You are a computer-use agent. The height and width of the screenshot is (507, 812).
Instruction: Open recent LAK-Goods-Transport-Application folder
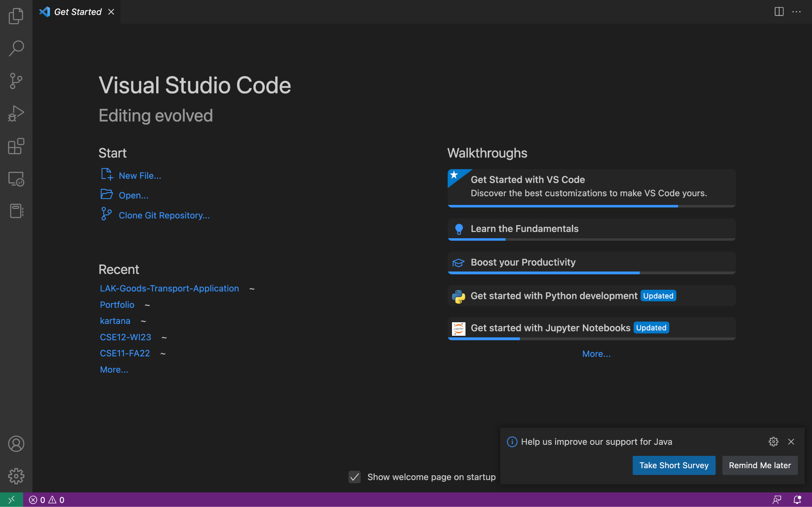(x=169, y=289)
